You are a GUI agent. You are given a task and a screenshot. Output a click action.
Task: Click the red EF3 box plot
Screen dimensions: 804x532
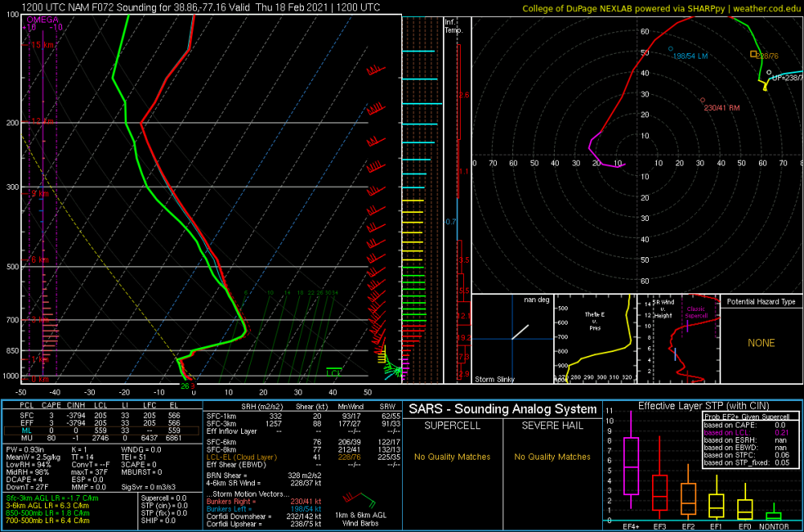(659, 493)
